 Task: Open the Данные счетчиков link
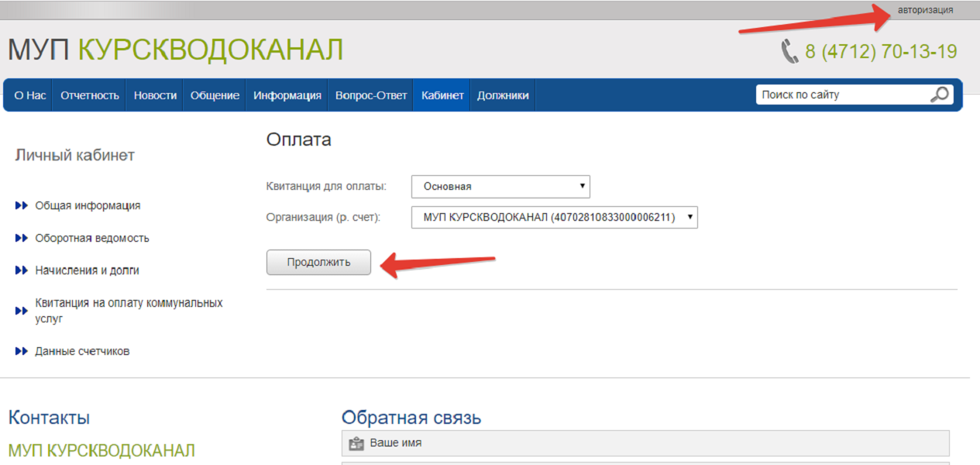click(x=82, y=351)
